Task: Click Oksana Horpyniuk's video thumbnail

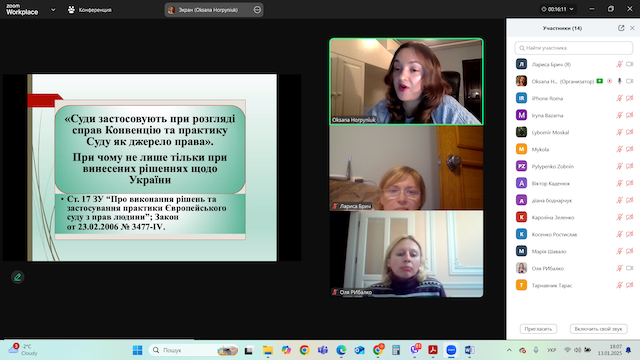Action: (406, 81)
